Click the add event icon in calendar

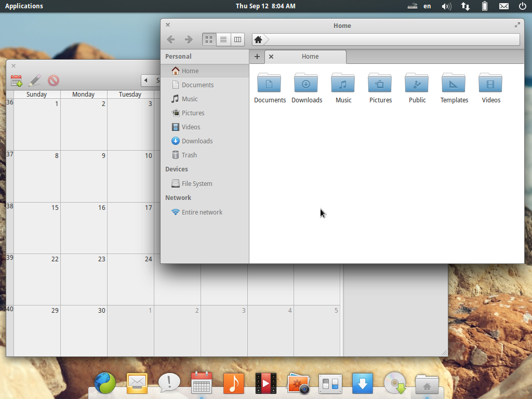[17, 81]
